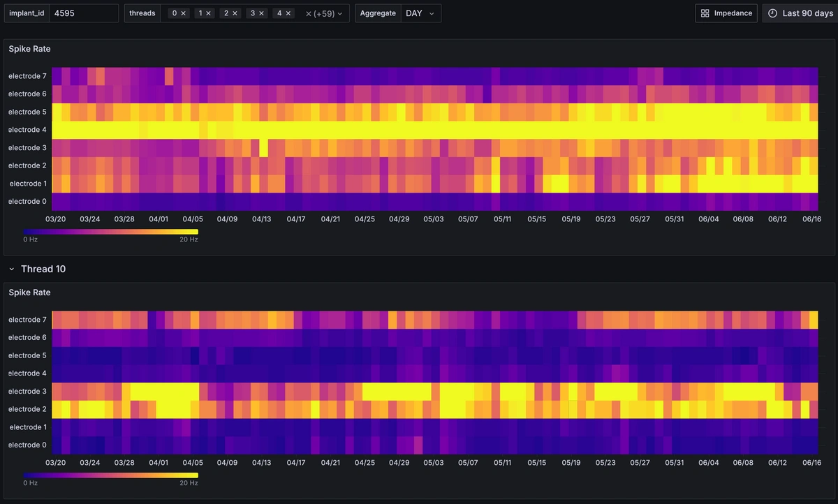Remove the thread 3 filter chip

coord(261,13)
